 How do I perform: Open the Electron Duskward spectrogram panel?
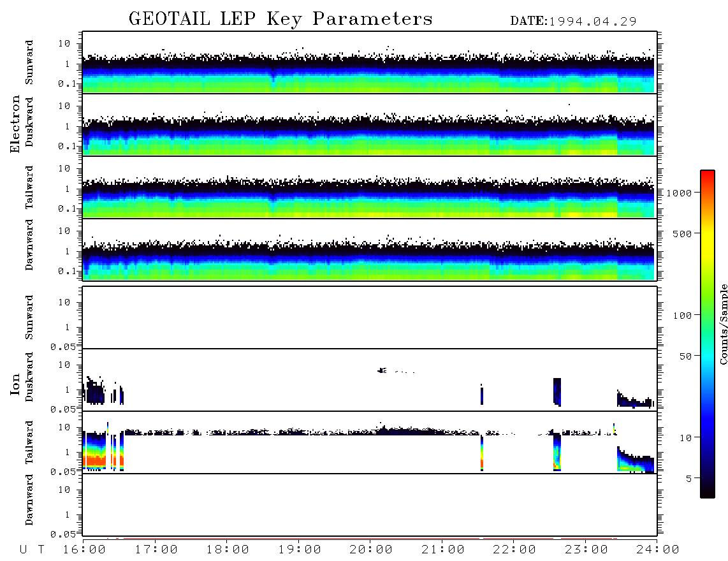coord(369,124)
